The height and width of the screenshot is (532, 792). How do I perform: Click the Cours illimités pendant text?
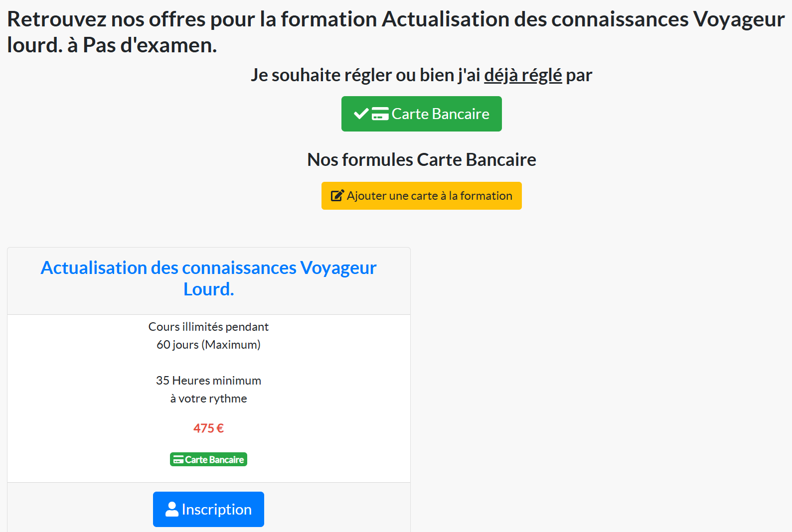click(208, 327)
